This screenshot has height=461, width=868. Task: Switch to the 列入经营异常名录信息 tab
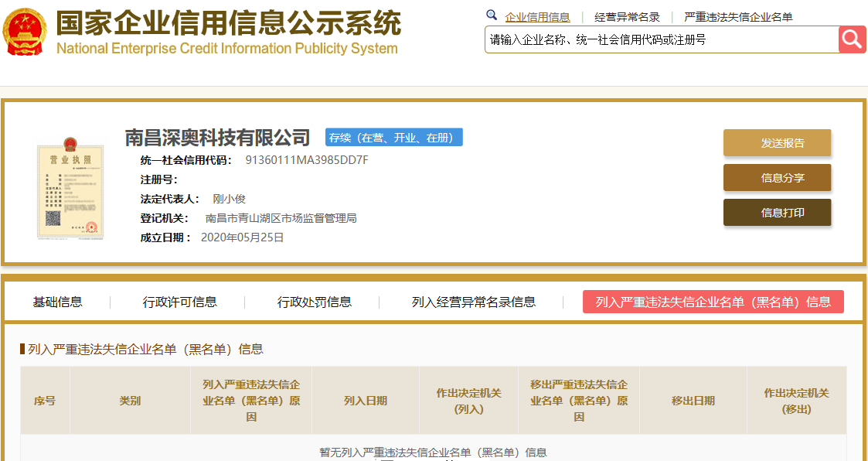click(474, 302)
